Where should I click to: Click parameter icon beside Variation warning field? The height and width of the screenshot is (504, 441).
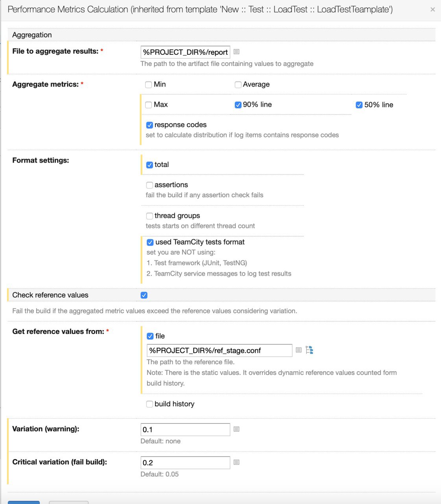click(x=236, y=429)
